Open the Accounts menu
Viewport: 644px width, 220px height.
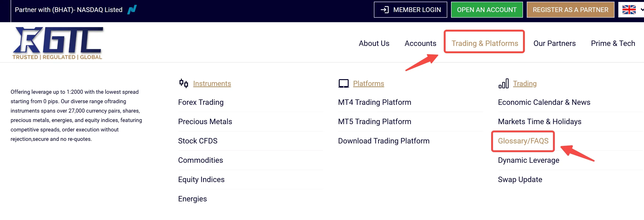pyautogui.click(x=420, y=43)
